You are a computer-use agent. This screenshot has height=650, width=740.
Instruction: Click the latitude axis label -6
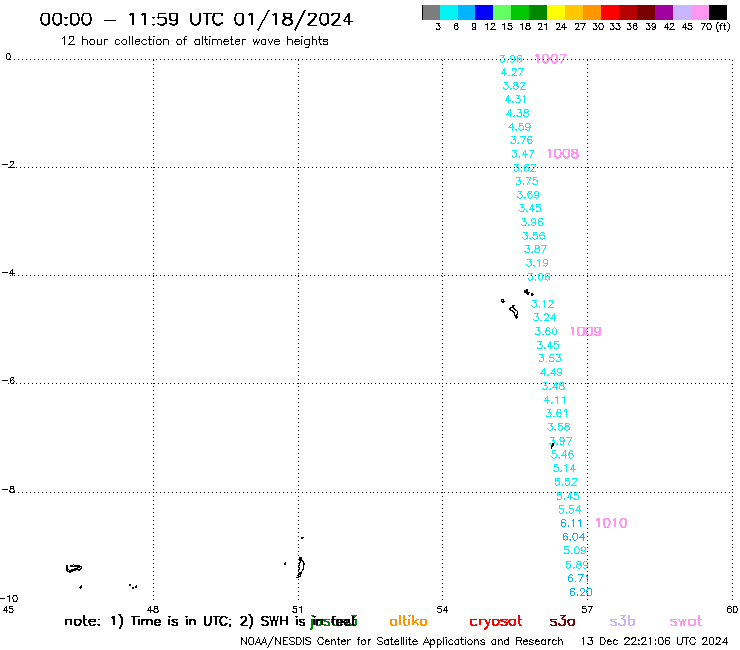tap(9, 381)
